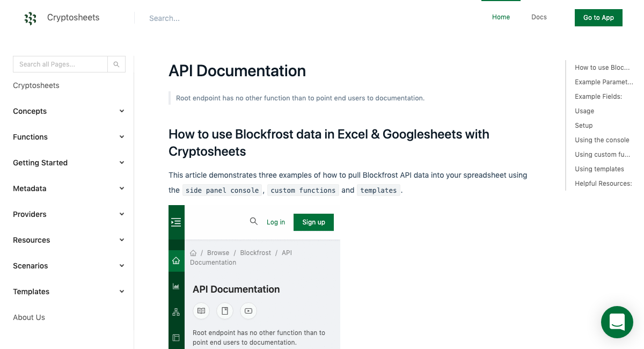Image resolution: width=644 pixels, height=349 pixels.
Task: Click the Go to App button
Action: (x=598, y=17)
